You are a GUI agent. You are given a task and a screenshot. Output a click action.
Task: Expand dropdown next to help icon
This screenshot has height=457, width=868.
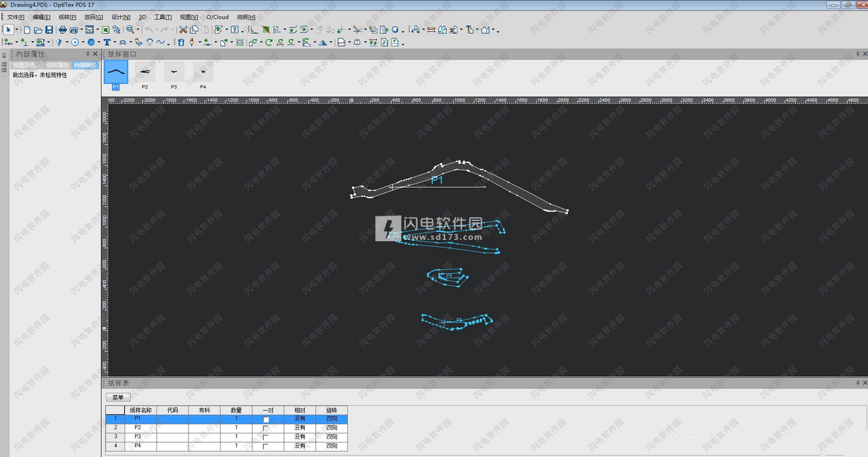[x=243, y=31]
